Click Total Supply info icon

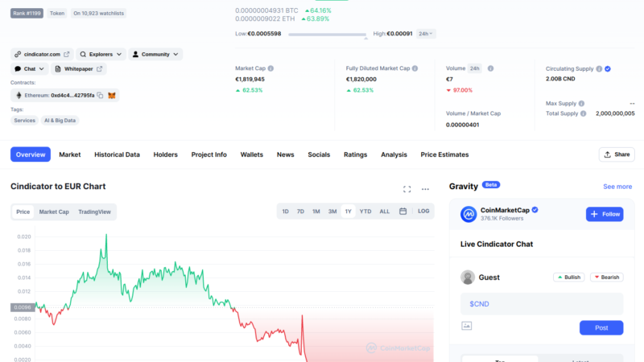(x=583, y=113)
